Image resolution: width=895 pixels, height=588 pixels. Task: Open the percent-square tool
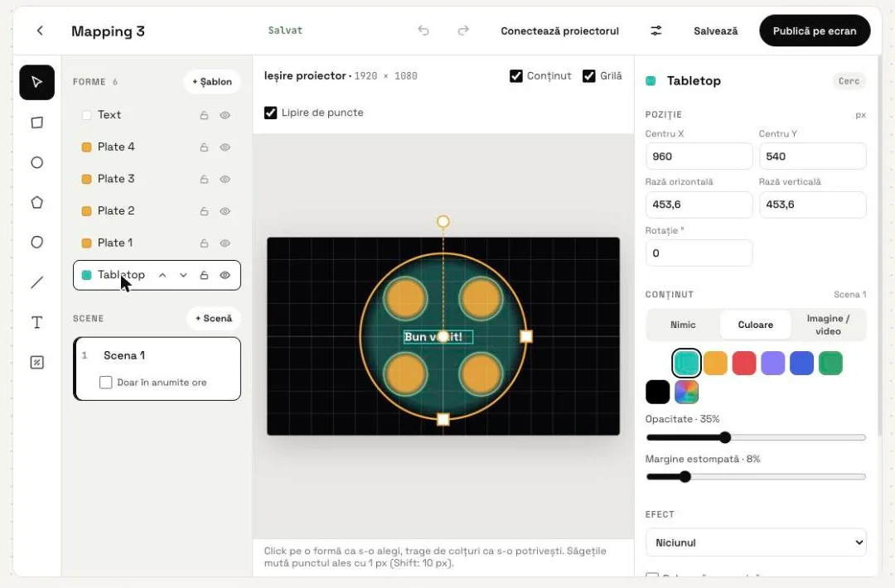click(37, 362)
